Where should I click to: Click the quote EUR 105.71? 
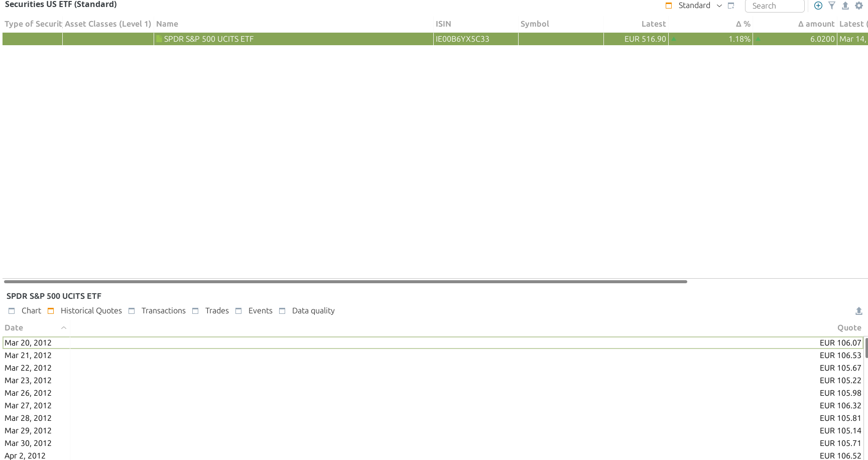tap(840, 443)
